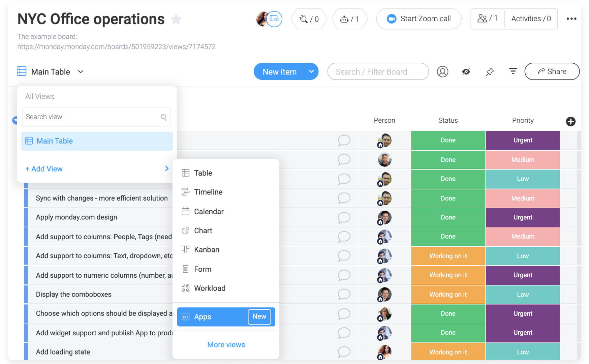Hide columns using the eye icon
Viewport: 589px width, 364px height.
pos(466,71)
